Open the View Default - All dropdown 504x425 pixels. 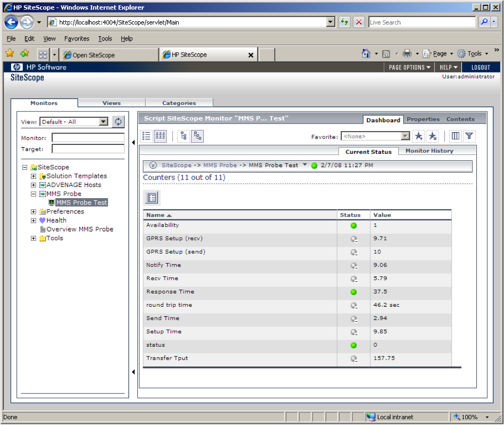pos(103,121)
